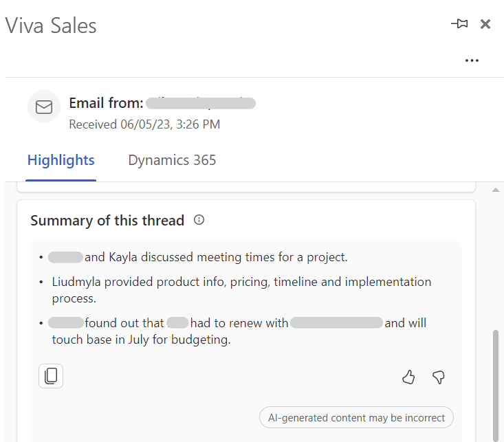Click bullet about Kayla discussed meeting times

pyautogui.click(x=197, y=257)
